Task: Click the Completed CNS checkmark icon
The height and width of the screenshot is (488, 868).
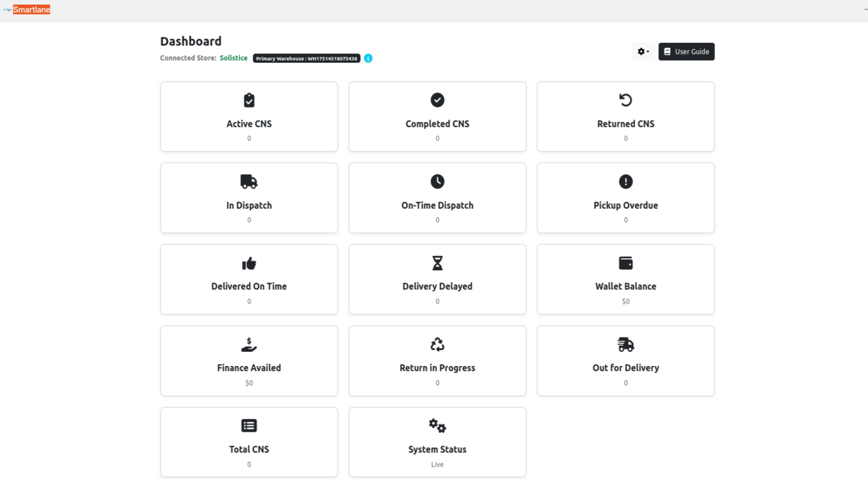Action: click(x=437, y=100)
